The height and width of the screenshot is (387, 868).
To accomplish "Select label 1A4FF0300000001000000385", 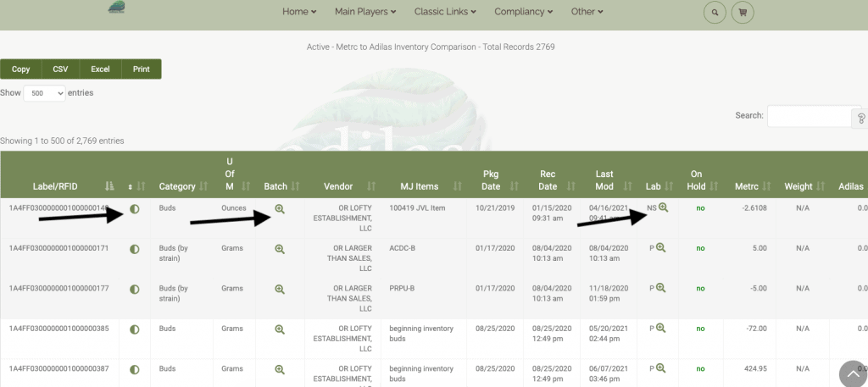I will (x=58, y=329).
